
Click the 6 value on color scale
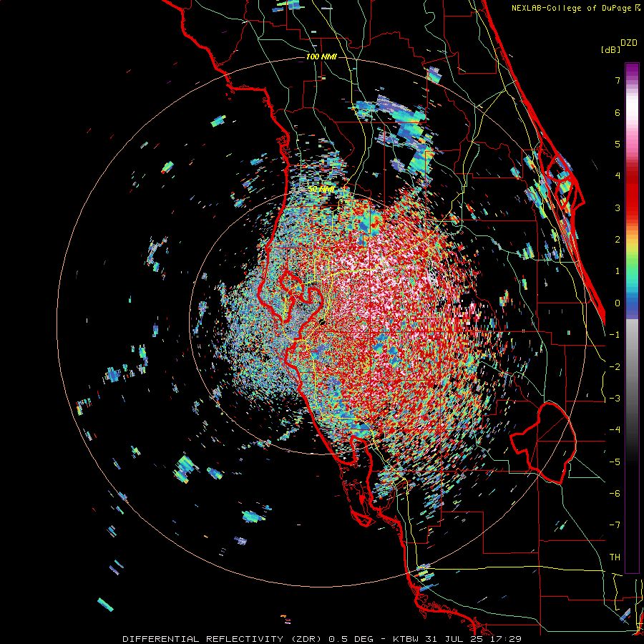(x=618, y=112)
